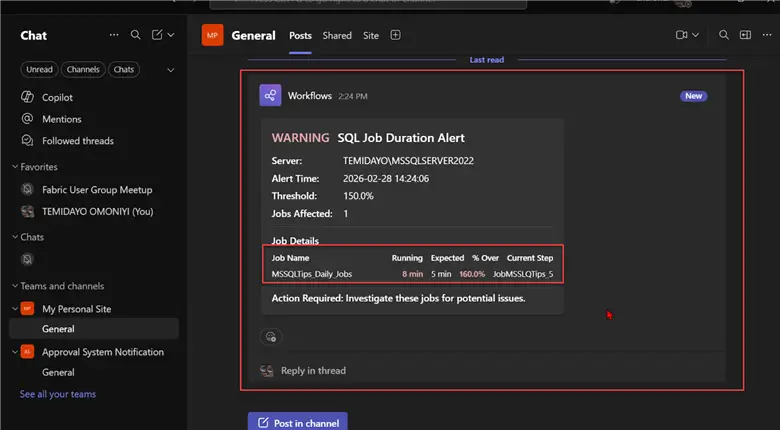This screenshot has height=430, width=780.
Task: Collapse the Chats section
Action: (x=15, y=237)
